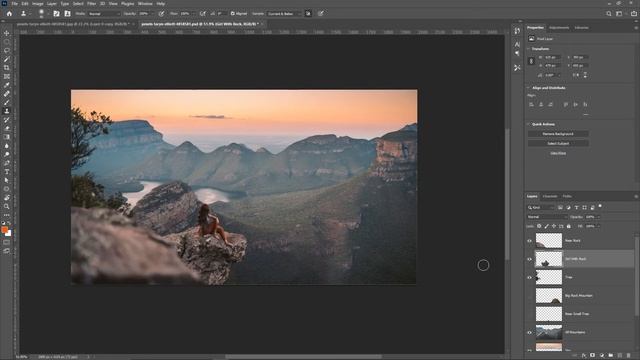Click the All Mountains layer thumbnail
The image size is (640, 360).
[549, 333]
